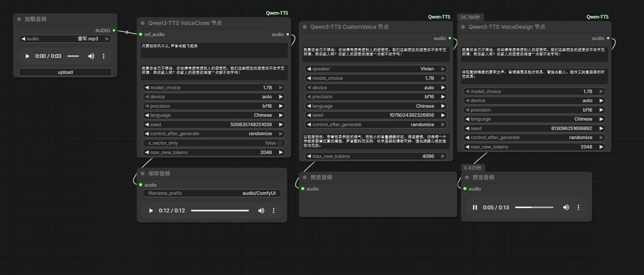Click the VoiceDesign voice description text box

534,76
